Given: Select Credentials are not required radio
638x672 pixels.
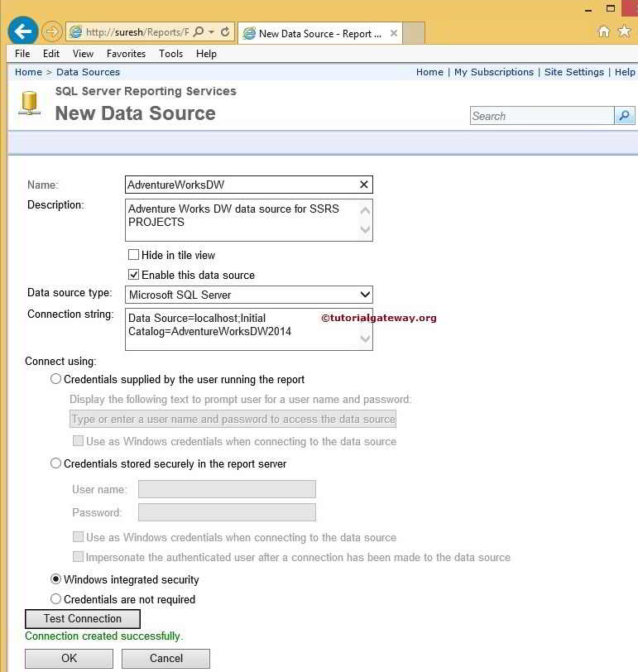Looking at the screenshot, I should point(55,598).
